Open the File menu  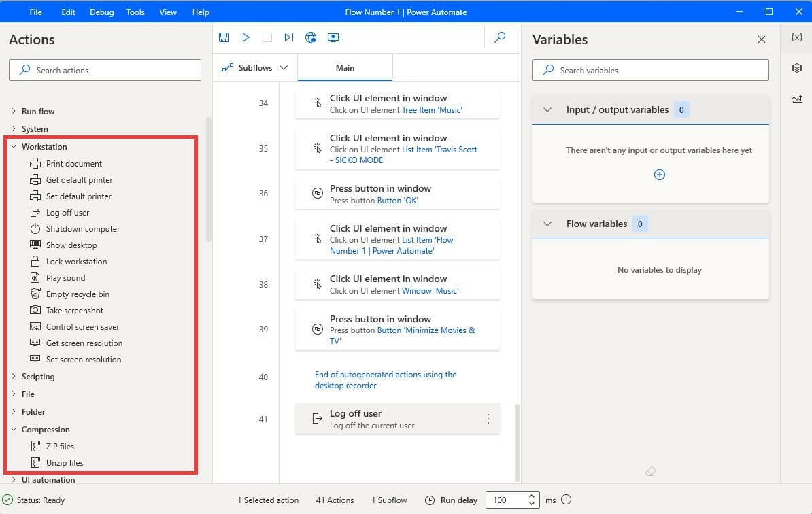coord(36,12)
